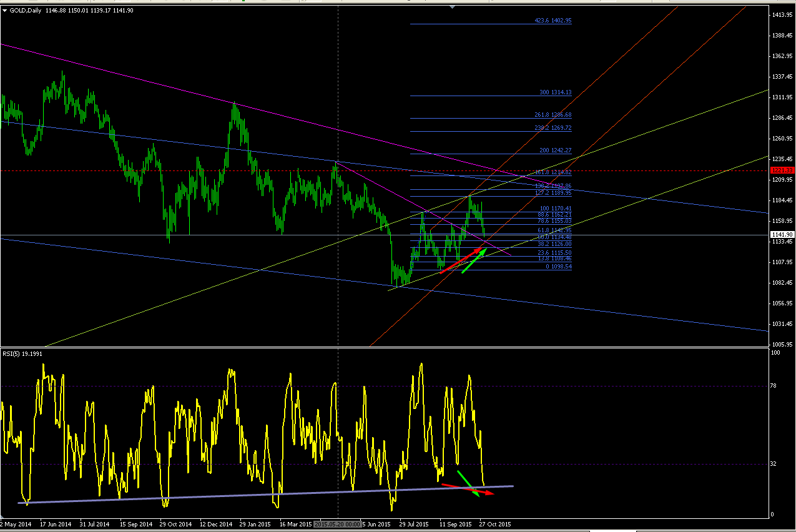The width and height of the screenshot is (796, 532).
Task: Click 1413.95 on the price scale
Action: point(782,15)
